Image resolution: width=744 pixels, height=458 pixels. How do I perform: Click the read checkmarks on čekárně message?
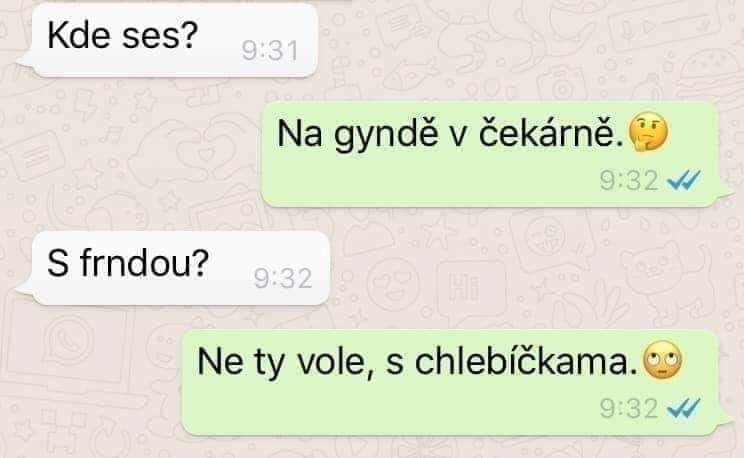coord(684,180)
